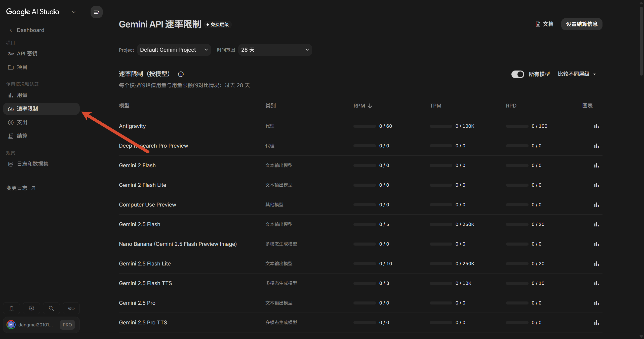Click the 免费层级 badge
The height and width of the screenshot is (339, 644).
(218, 24)
